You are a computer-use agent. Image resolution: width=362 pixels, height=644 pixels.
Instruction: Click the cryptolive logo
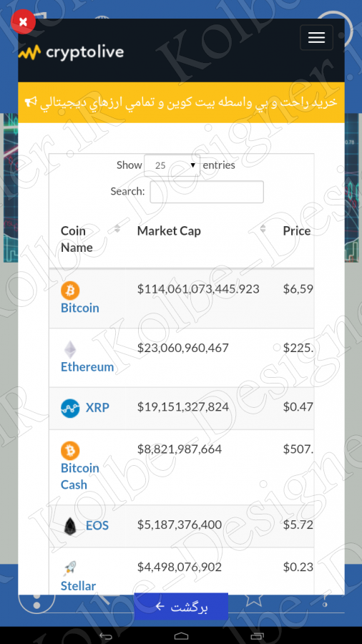71,52
